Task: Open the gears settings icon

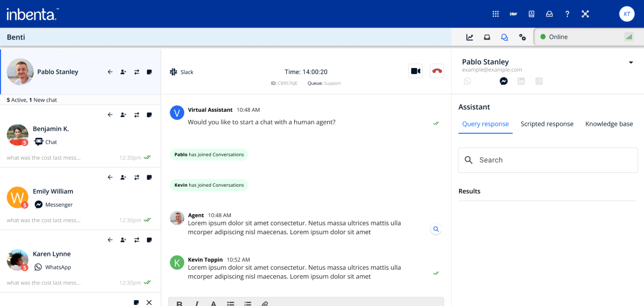Action: [x=522, y=37]
